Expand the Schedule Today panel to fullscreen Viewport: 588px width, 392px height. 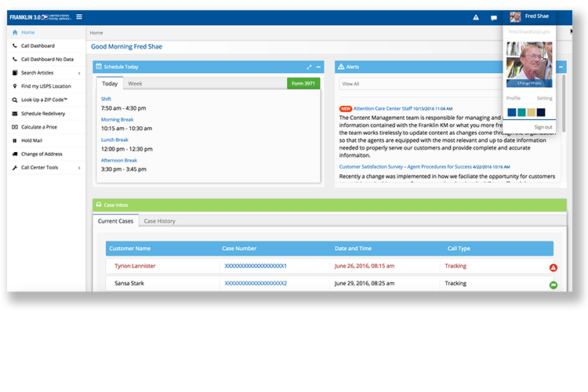coord(309,67)
